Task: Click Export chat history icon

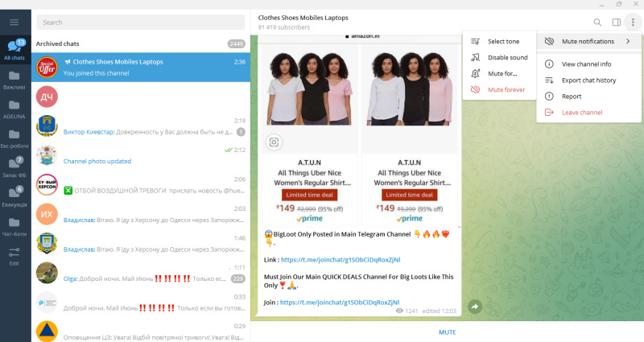Action: pyautogui.click(x=549, y=80)
